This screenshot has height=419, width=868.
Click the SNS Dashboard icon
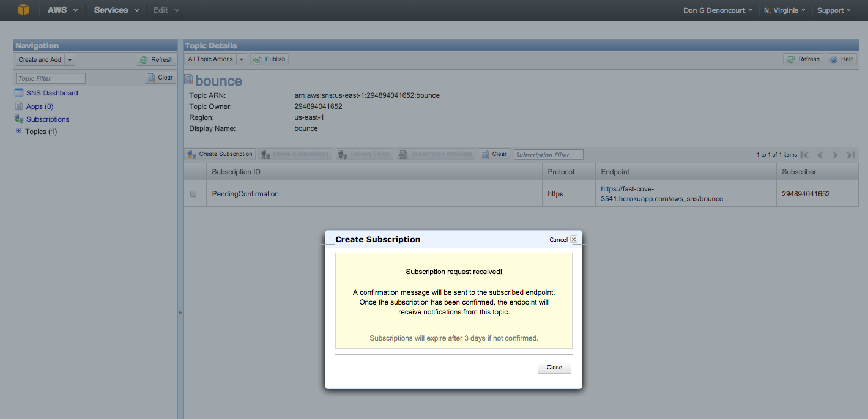tap(19, 93)
